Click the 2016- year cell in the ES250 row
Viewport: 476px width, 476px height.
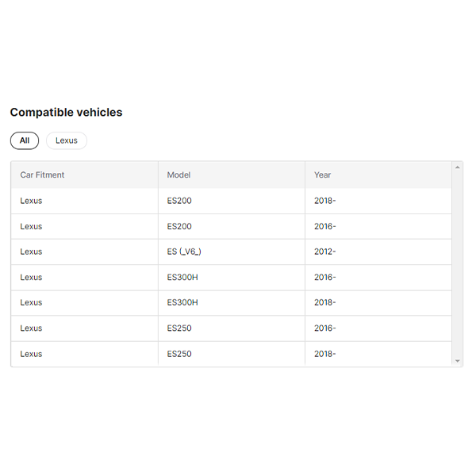coord(324,328)
